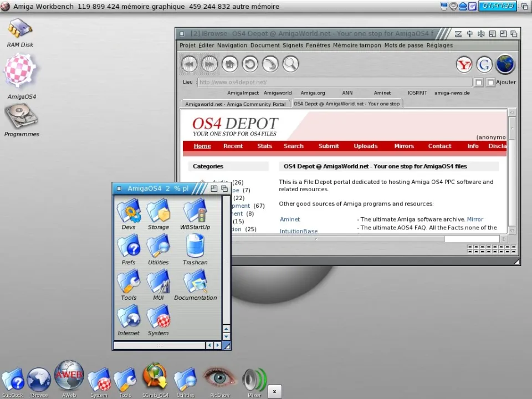Click the magnifying glass search toolbar icon
Image resolution: width=532 pixels, height=399 pixels.
(x=290, y=64)
